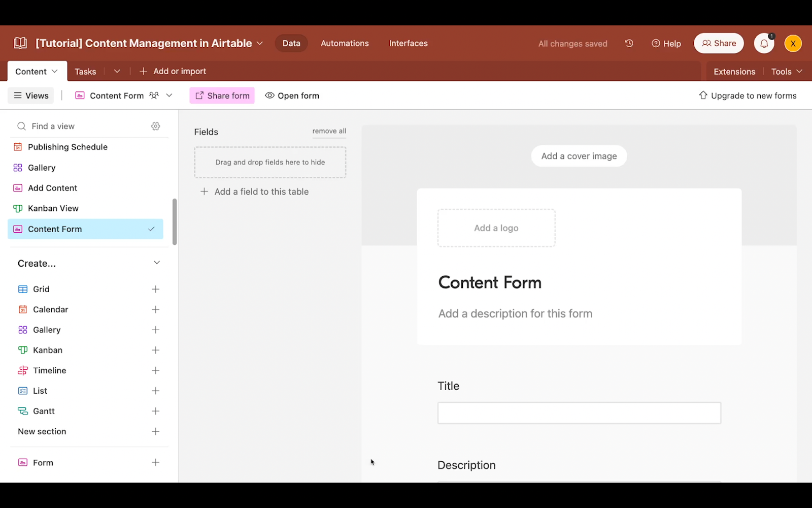
Task: Click plus icon to add List view
Action: [x=156, y=391]
